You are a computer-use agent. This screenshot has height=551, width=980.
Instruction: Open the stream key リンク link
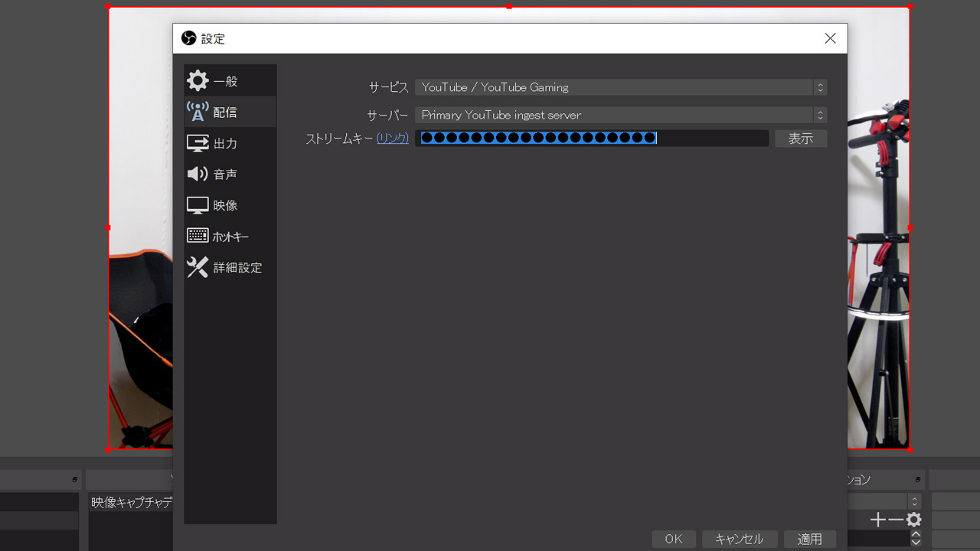tap(393, 139)
